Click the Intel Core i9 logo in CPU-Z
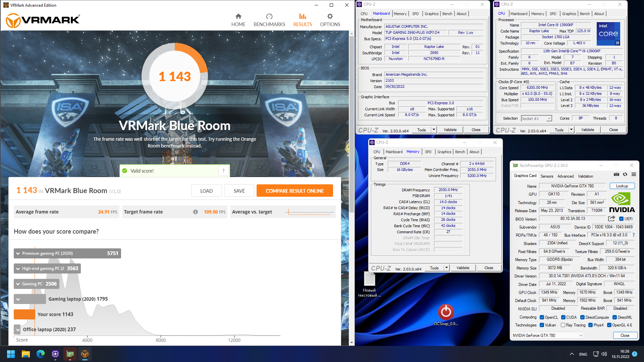This screenshot has height=362, width=644. tap(608, 34)
